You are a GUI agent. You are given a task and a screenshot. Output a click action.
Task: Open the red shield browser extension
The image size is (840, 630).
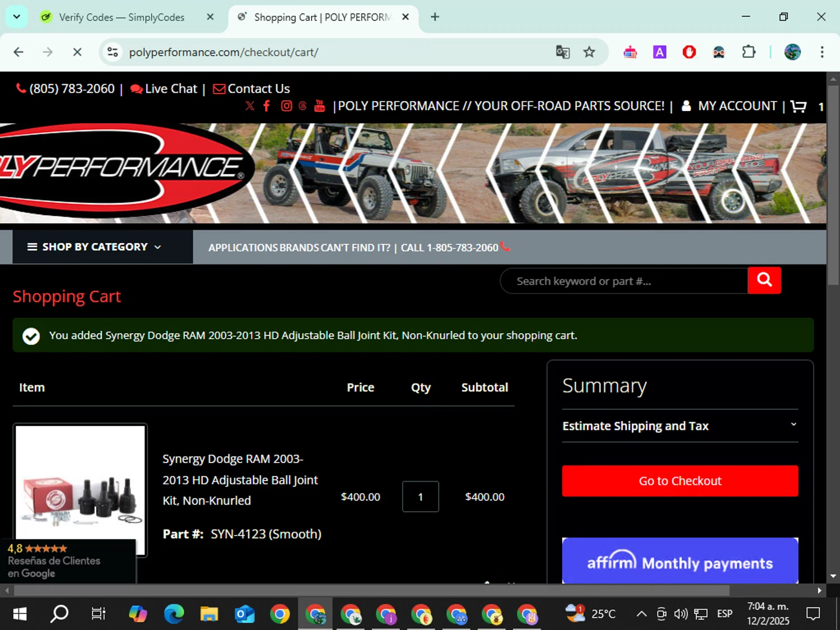pos(689,52)
